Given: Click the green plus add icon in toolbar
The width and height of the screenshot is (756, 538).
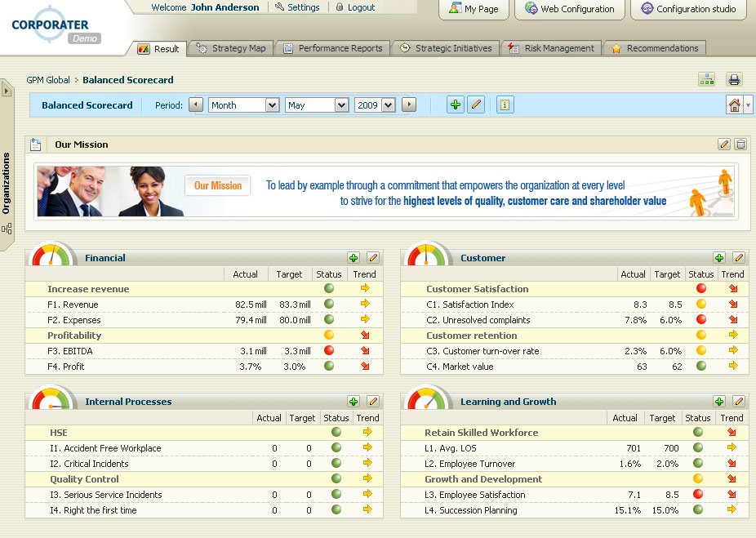Looking at the screenshot, I should coord(455,104).
